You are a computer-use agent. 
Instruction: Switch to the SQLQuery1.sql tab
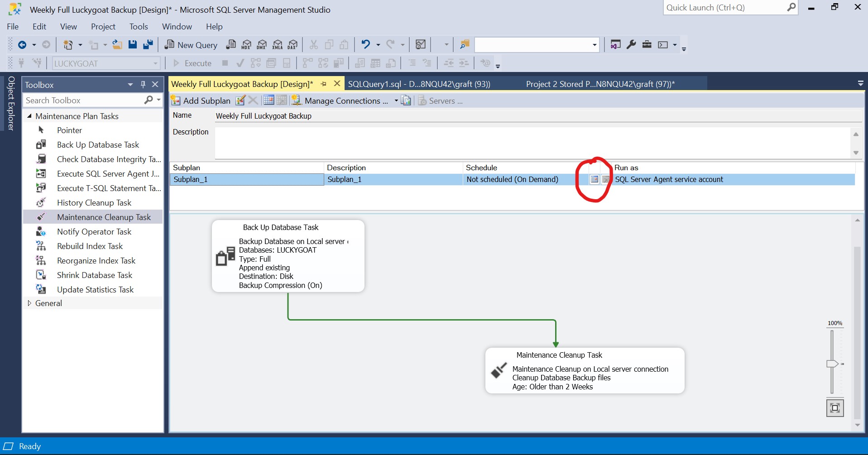419,84
